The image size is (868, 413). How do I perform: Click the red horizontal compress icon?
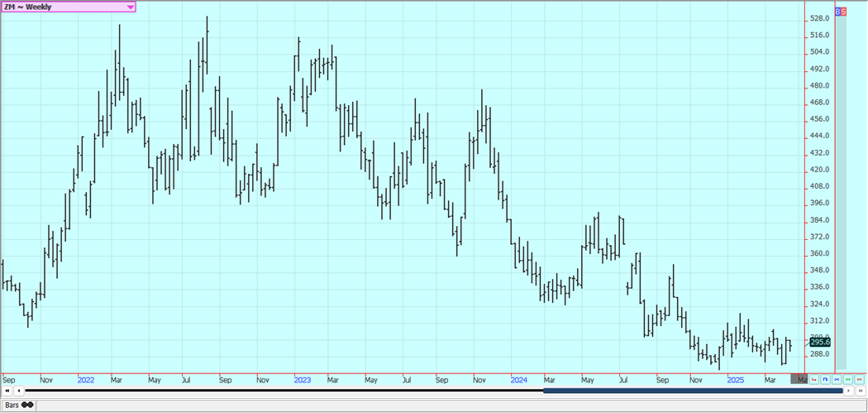coord(859,380)
